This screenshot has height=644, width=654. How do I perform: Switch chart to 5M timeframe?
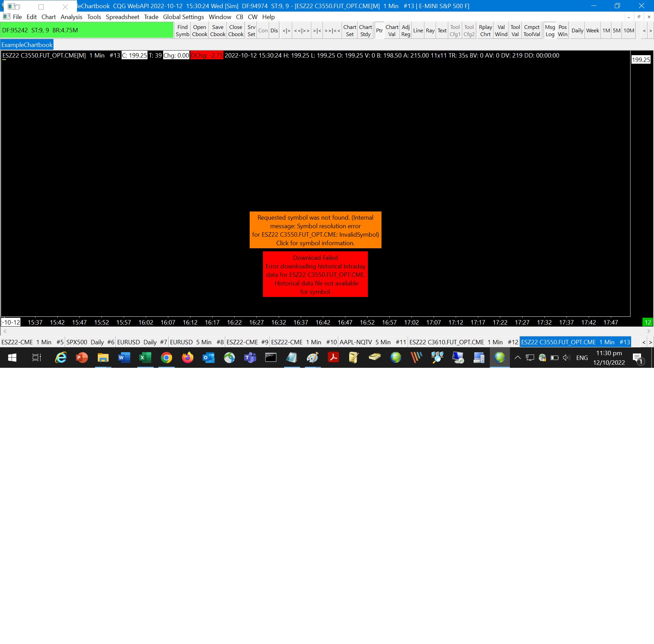[x=616, y=31]
